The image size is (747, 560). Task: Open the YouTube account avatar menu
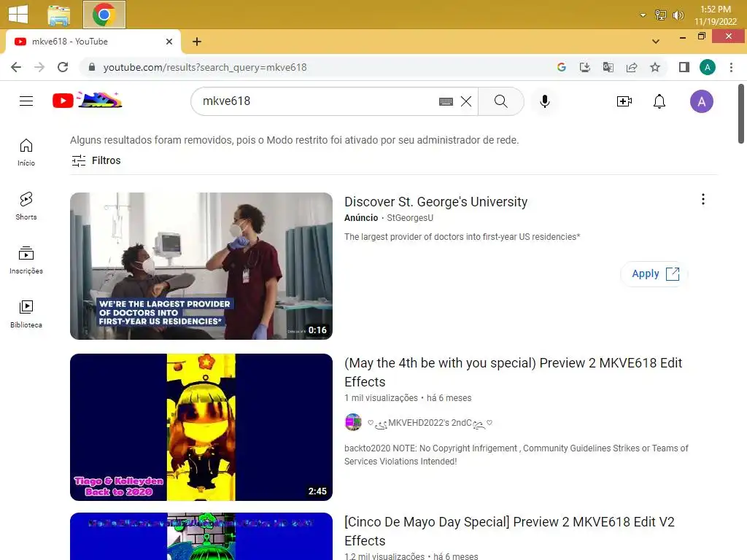(702, 101)
